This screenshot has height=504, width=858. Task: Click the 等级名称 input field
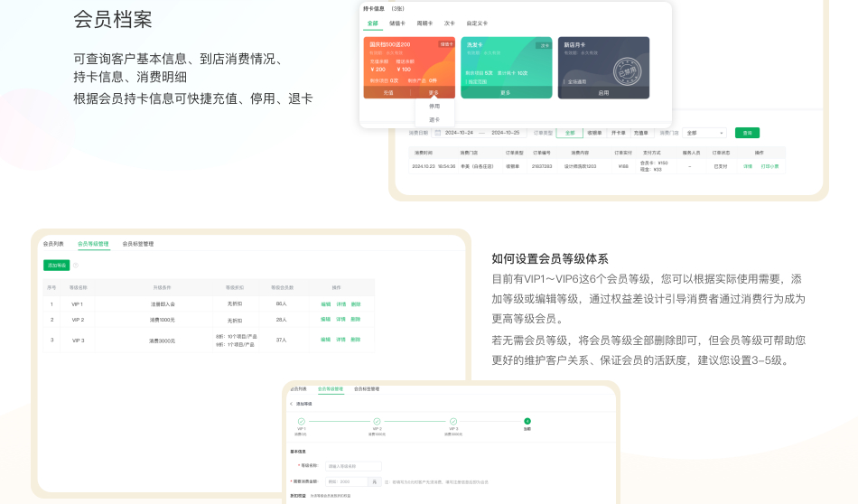(x=353, y=466)
